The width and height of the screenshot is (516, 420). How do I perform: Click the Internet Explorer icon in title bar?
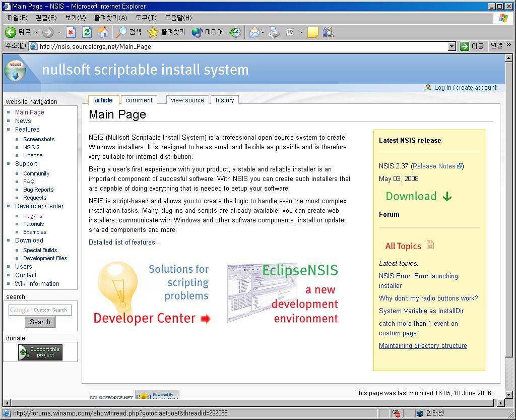tap(7, 6)
